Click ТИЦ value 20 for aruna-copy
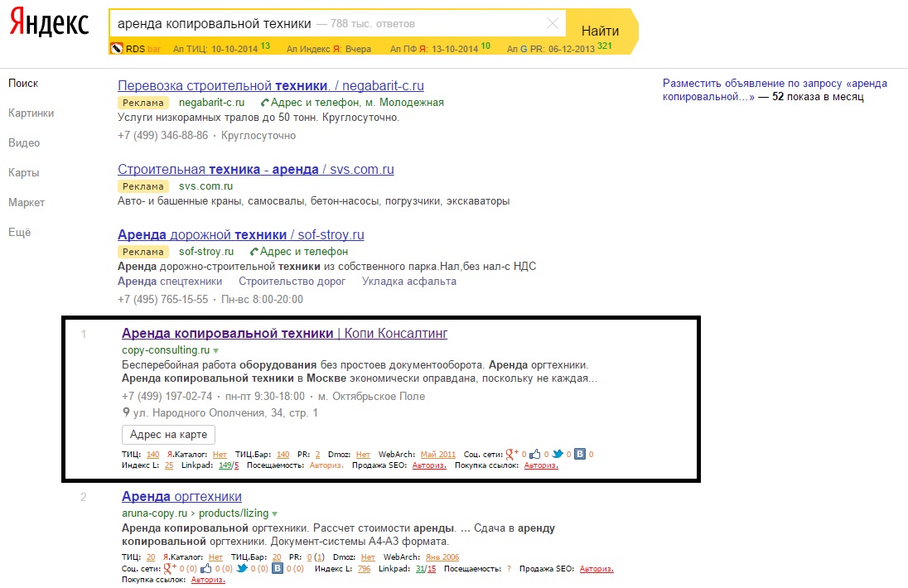This screenshot has height=588, width=908. [x=151, y=557]
